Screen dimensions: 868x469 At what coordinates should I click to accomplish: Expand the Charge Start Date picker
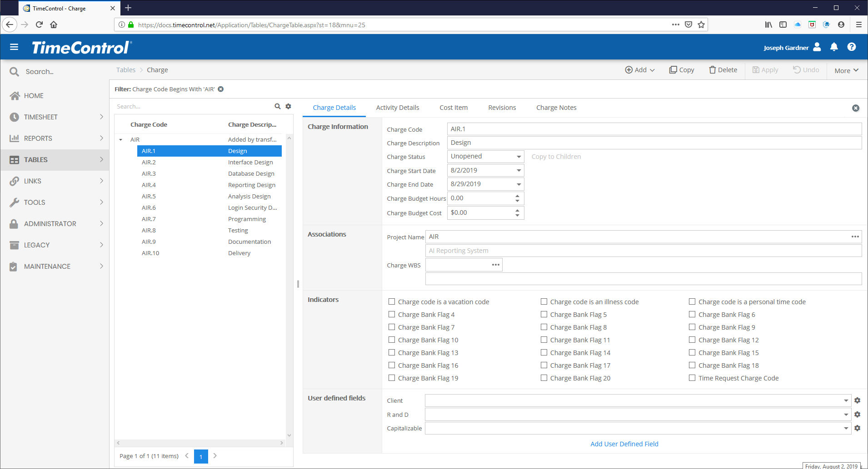pos(519,171)
